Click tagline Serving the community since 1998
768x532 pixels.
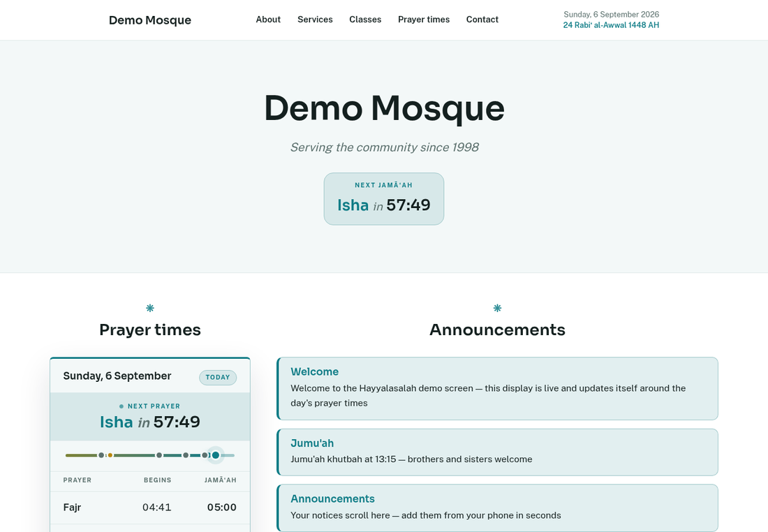coord(384,147)
